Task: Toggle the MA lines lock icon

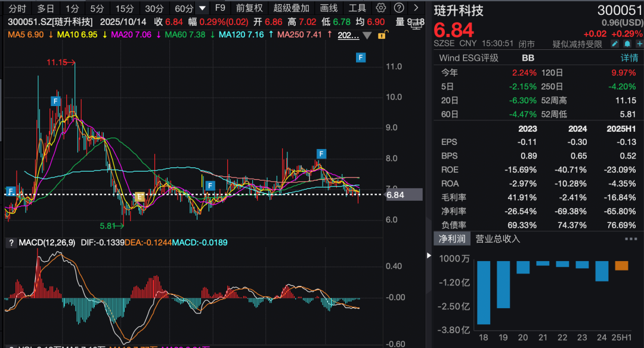Action: pos(381,35)
